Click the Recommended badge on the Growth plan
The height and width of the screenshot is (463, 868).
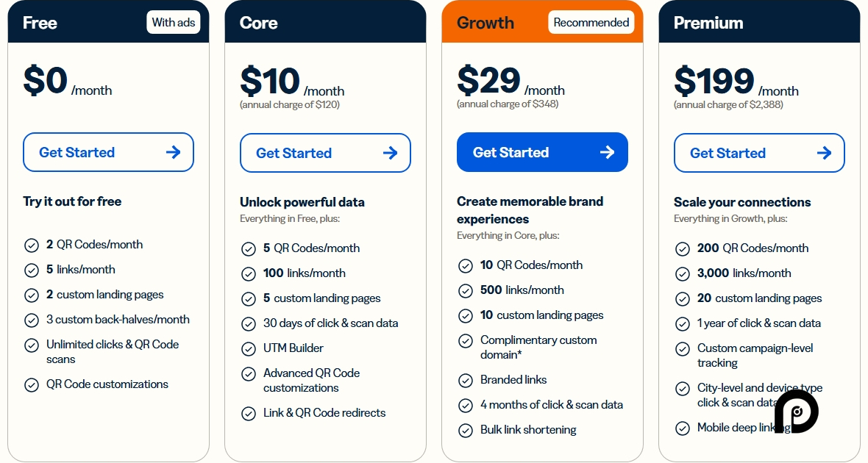pyautogui.click(x=591, y=22)
